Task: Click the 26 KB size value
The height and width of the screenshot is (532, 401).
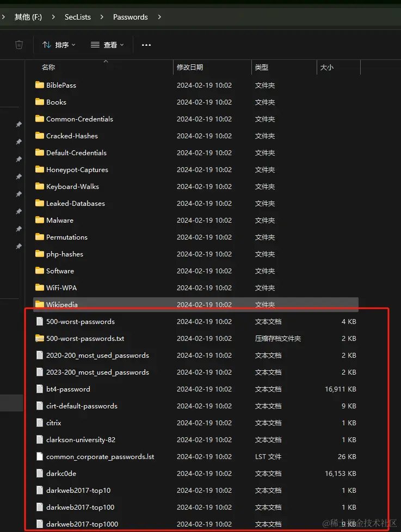Action: pos(347,456)
